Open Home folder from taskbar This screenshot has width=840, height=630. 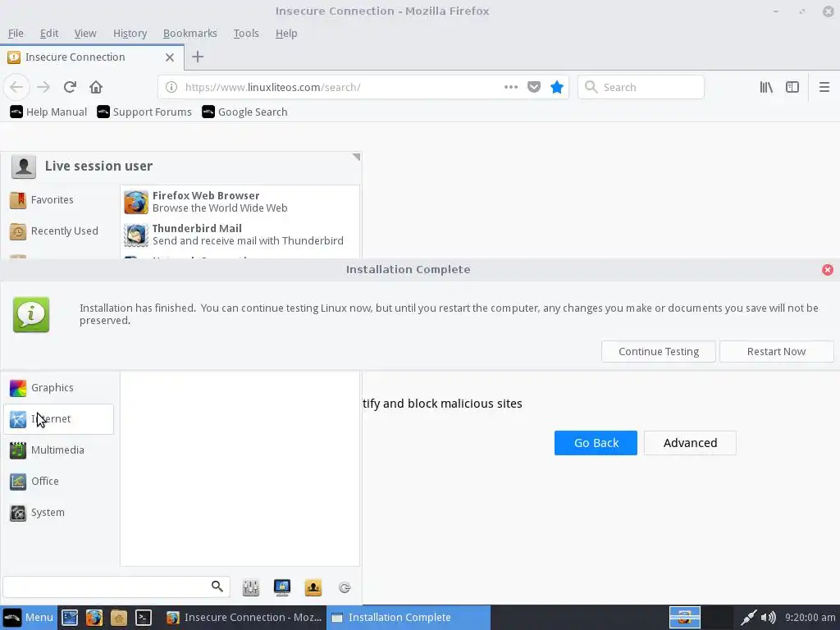(x=119, y=618)
